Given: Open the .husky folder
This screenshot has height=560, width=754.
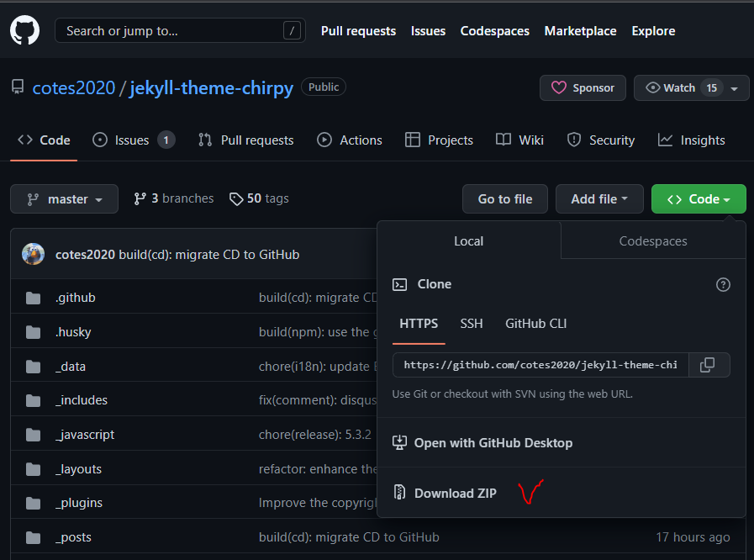Looking at the screenshot, I should [73, 332].
